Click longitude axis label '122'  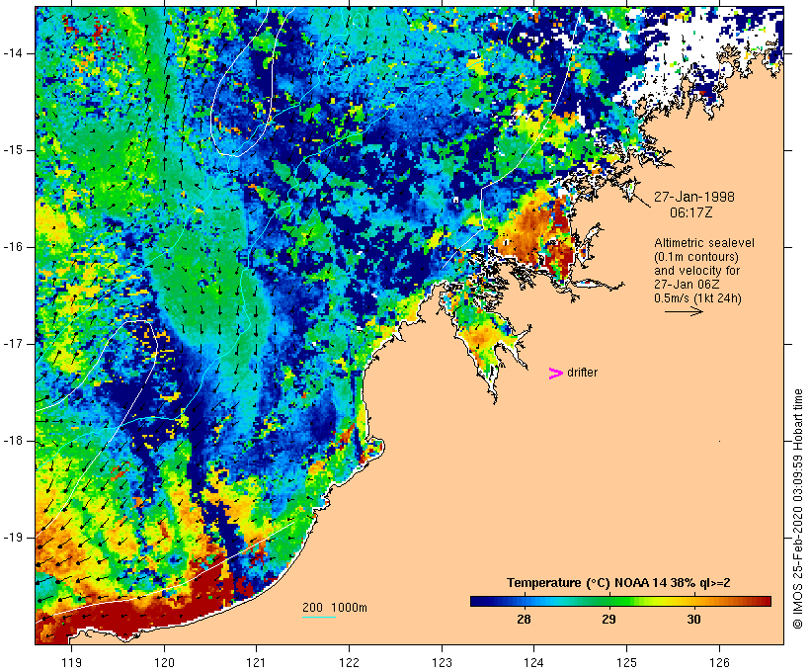tap(349, 662)
